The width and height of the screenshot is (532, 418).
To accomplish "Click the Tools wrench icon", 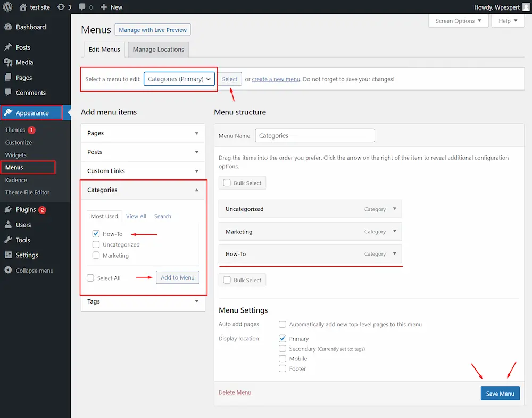I will pyautogui.click(x=8, y=240).
